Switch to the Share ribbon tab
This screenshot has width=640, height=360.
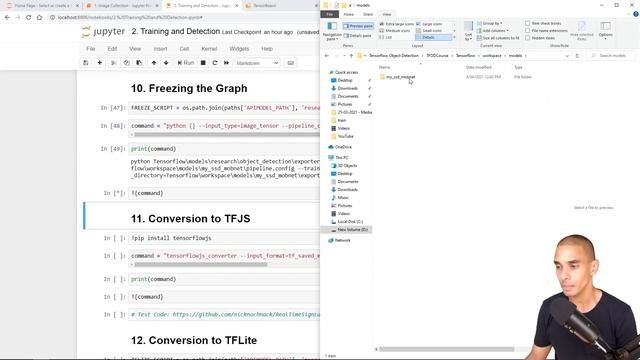tap(368, 14)
